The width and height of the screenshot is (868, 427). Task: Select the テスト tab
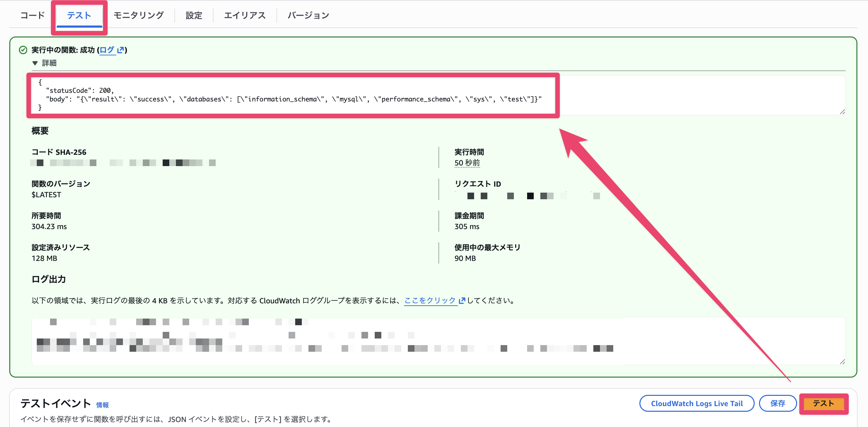[x=79, y=15]
